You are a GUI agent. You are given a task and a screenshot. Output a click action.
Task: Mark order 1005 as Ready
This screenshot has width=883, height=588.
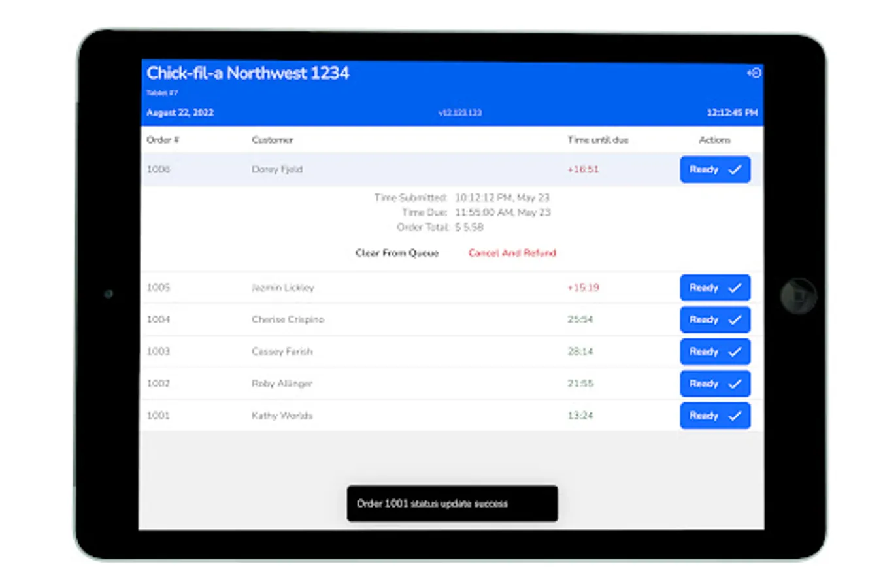click(715, 287)
